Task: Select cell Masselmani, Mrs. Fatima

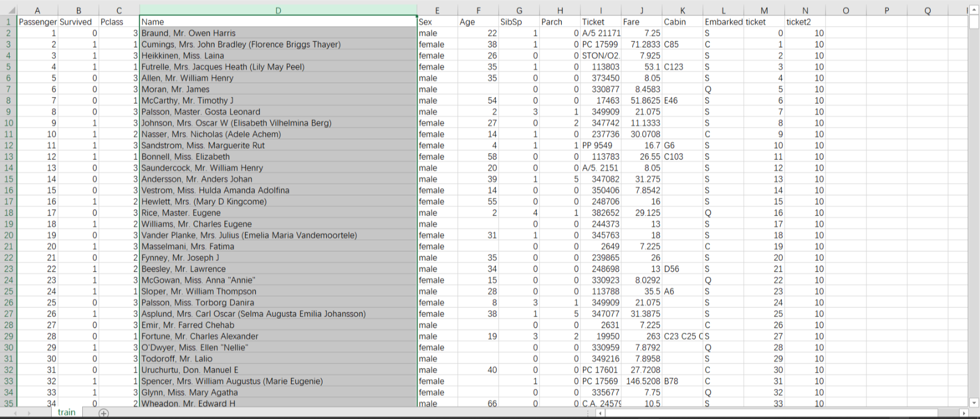Action: (x=278, y=246)
